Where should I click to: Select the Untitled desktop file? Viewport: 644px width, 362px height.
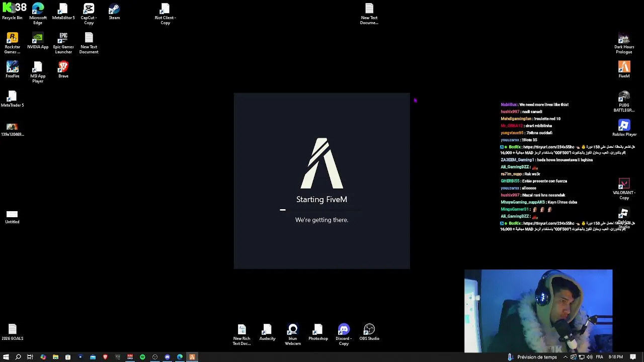tap(12, 216)
